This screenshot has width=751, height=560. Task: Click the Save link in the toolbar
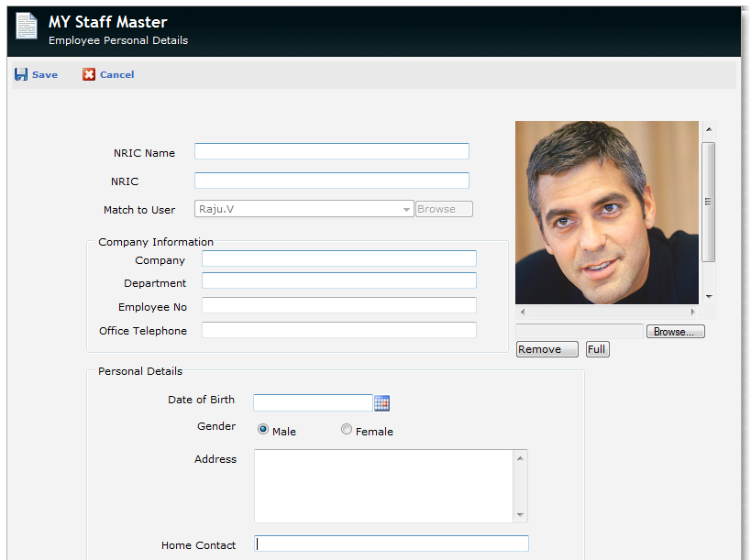coord(45,74)
